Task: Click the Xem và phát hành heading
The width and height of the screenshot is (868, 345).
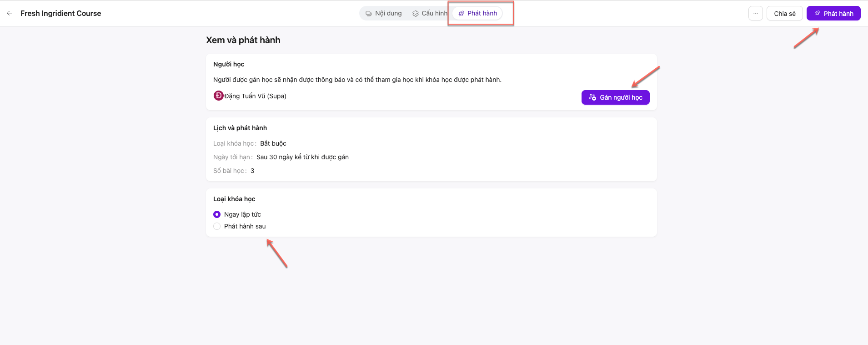Action: (243, 40)
